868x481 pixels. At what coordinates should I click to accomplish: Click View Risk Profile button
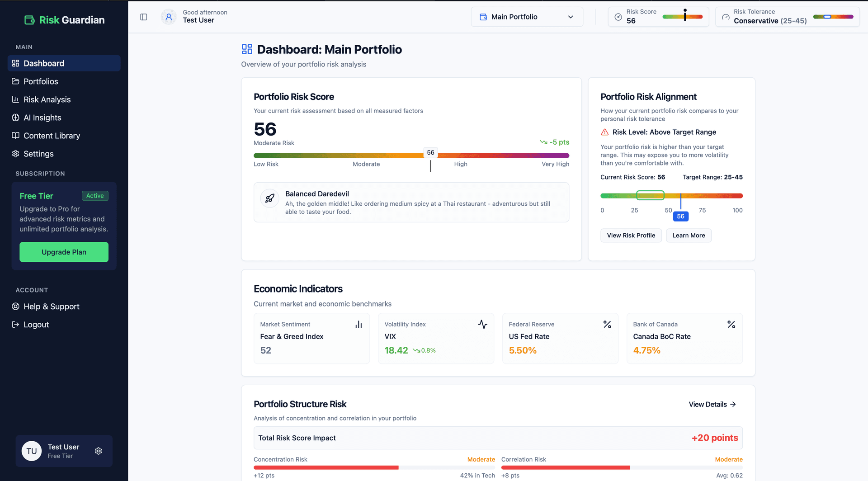tap(631, 236)
